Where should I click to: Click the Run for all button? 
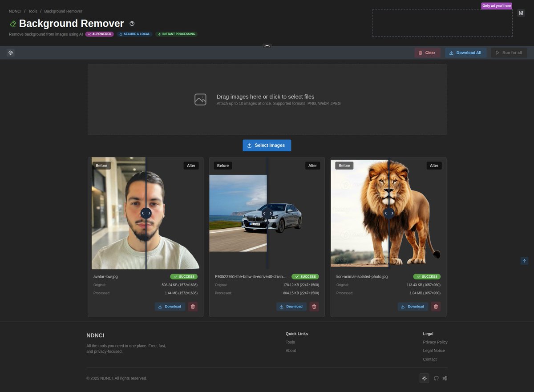point(509,53)
